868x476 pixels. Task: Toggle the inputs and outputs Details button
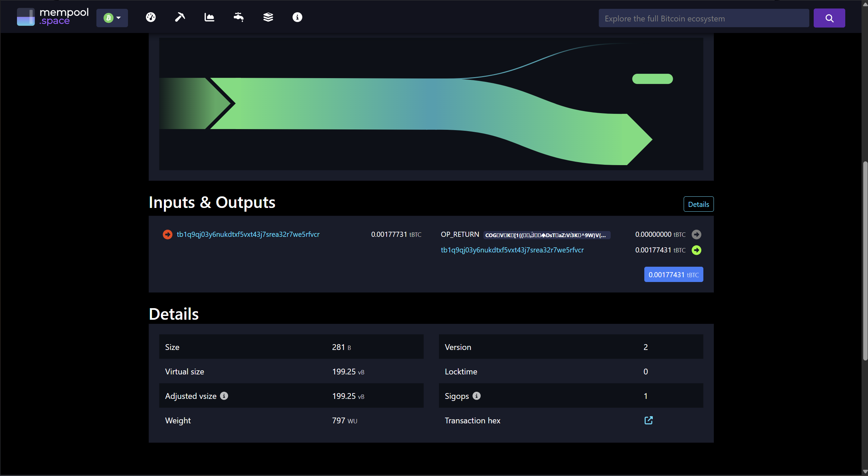point(698,204)
